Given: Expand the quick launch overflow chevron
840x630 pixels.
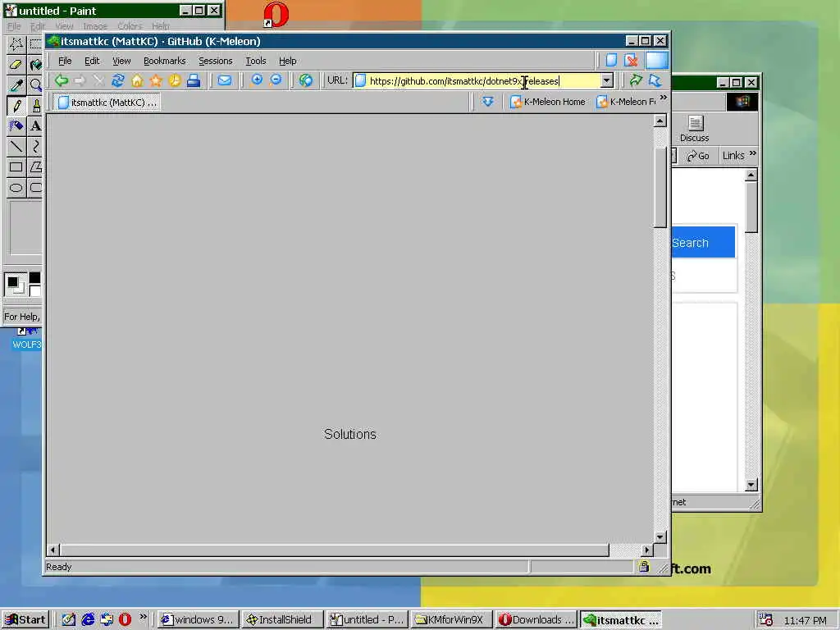Looking at the screenshot, I should pos(143,617).
